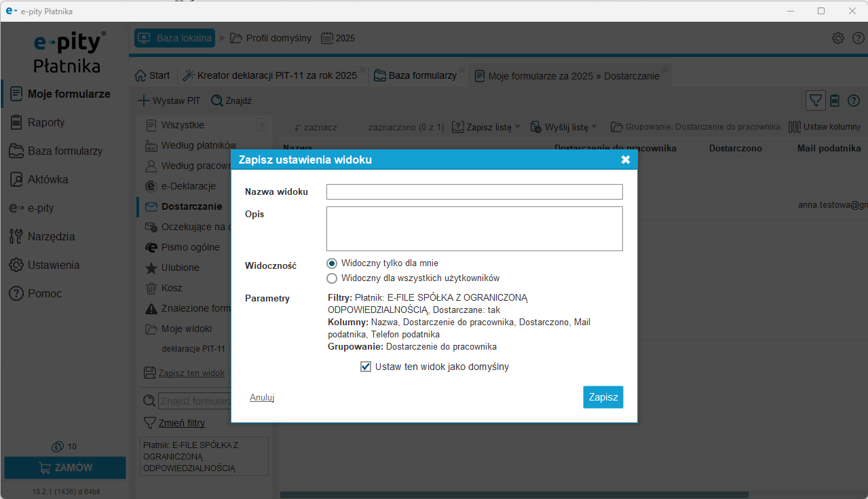Select "Widoczny dla wszystkich użytkowników" option
The image size is (868, 499).
(332, 278)
